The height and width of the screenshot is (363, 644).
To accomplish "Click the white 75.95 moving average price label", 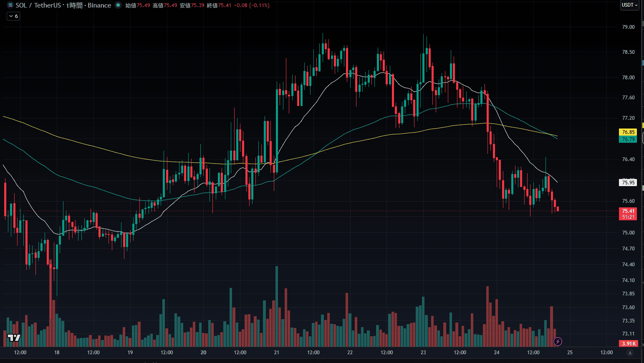I will [628, 182].
